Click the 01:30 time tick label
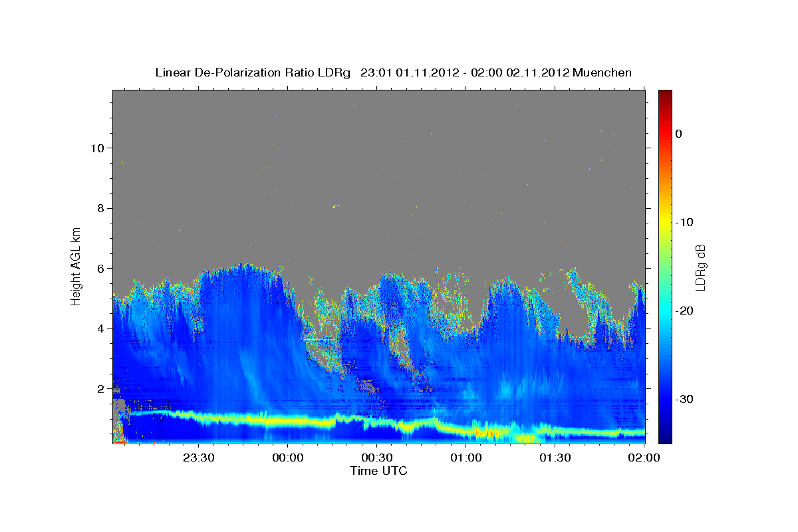 click(555, 458)
